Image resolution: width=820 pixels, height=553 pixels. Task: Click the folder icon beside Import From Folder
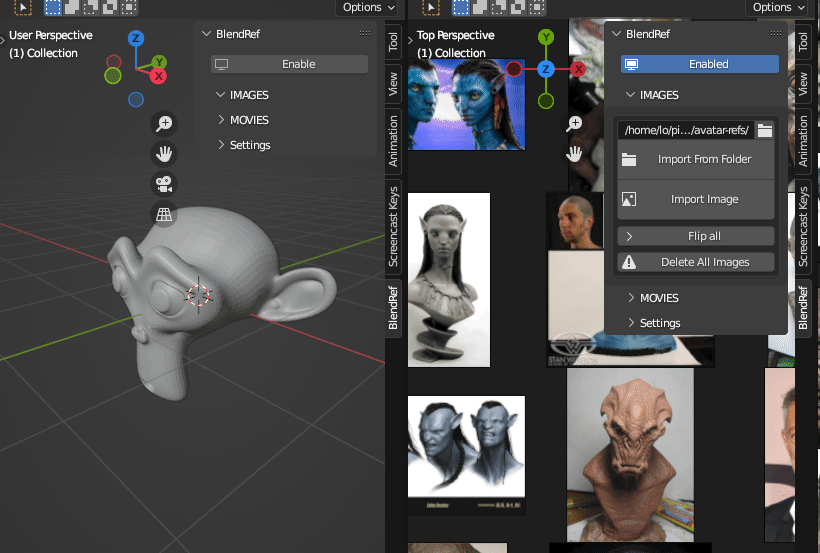[629, 160]
